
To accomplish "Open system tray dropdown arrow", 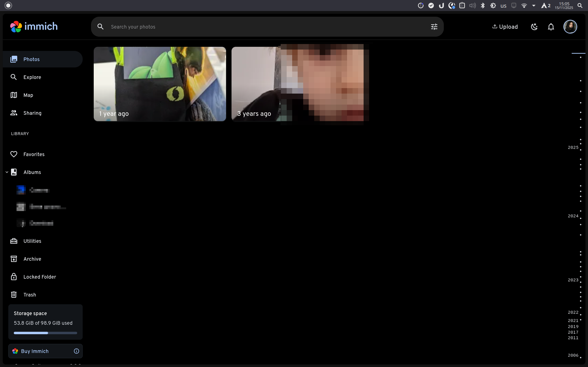I will pyautogui.click(x=534, y=6).
